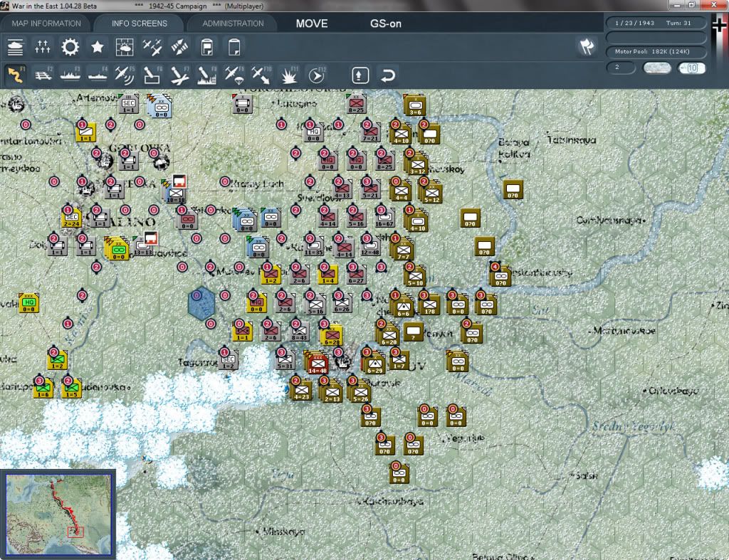
Task: Select the F8 bomb city icon
Action: (x=207, y=75)
